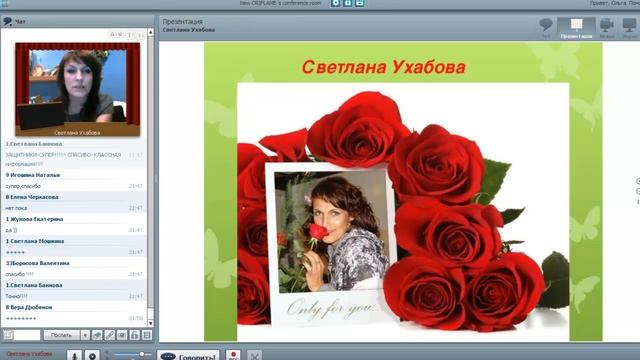Click the Послать send button
Screen dimensions: 640x360
tap(61, 335)
